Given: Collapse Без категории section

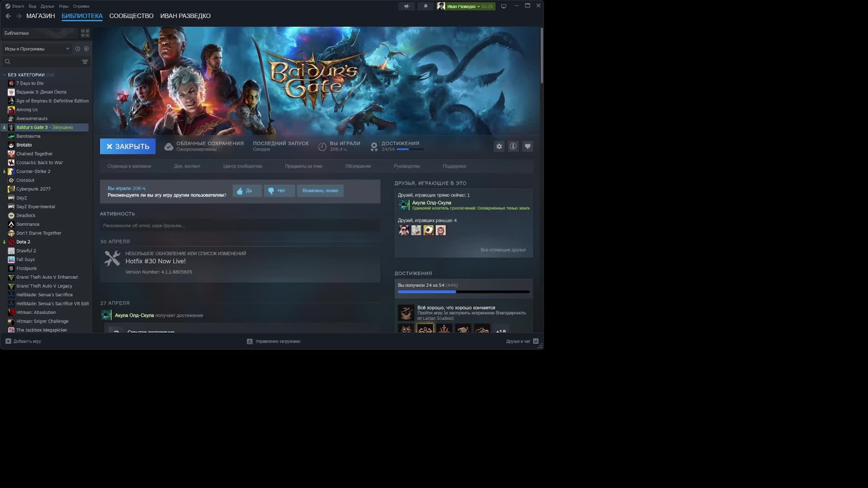Looking at the screenshot, I should pyautogui.click(x=5, y=75).
